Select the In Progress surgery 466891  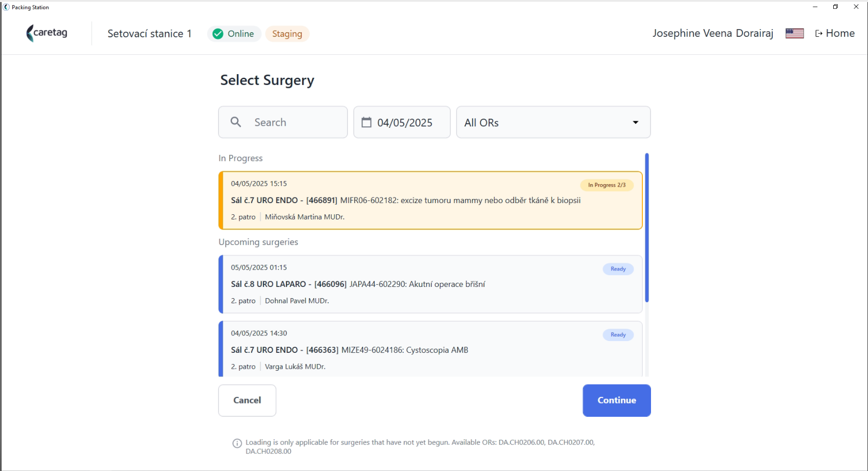pyautogui.click(x=430, y=200)
